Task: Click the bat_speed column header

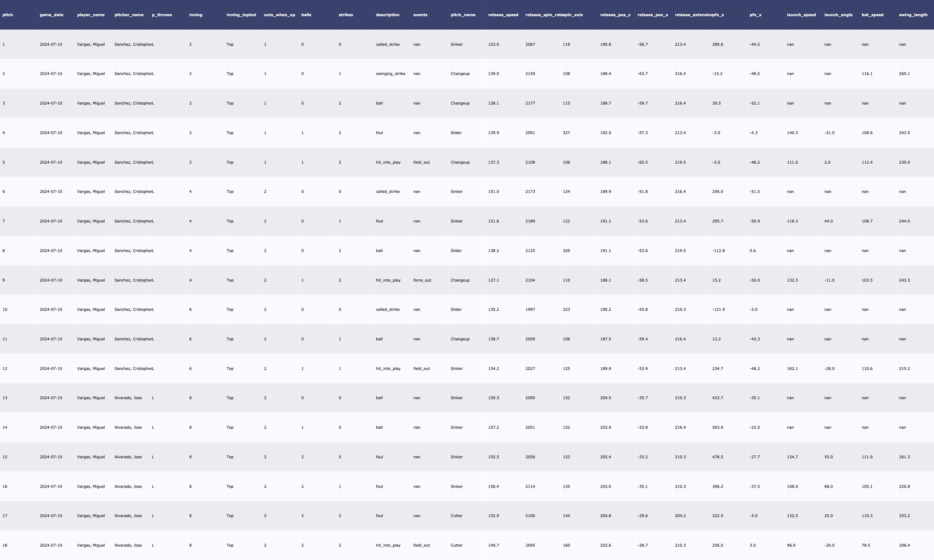Action: [x=872, y=15]
